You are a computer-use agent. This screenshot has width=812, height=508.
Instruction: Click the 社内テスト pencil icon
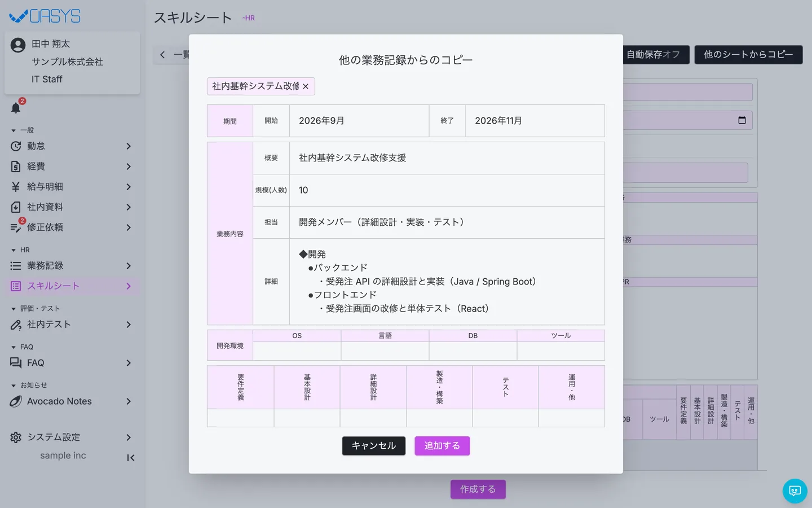coord(16,325)
